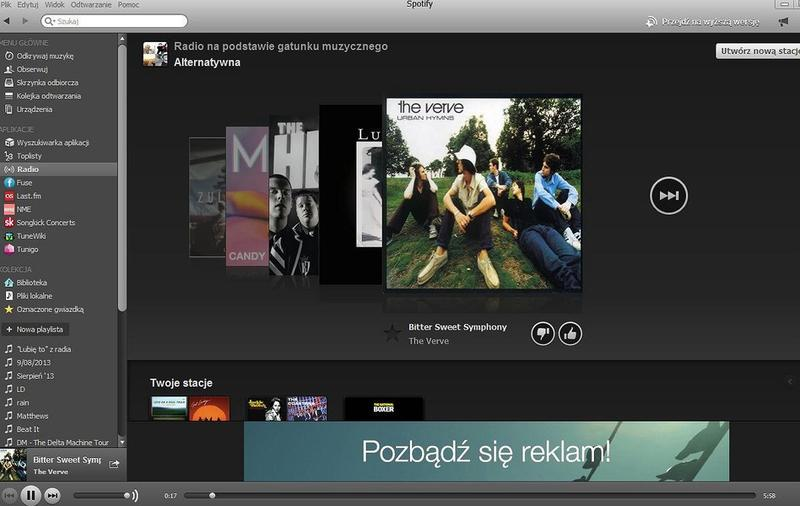The width and height of the screenshot is (800, 506).
Task: Click The Verve Urban Hymns album cover
Action: point(483,194)
